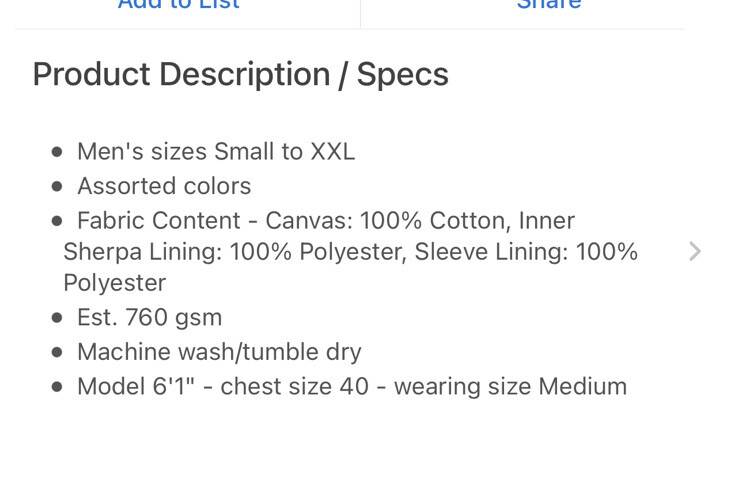Viewport: 735px width, 500px height.
Task: Click the bullet dot beside Fabric Content
Action: pyautogui.click(x=57, y=221)
